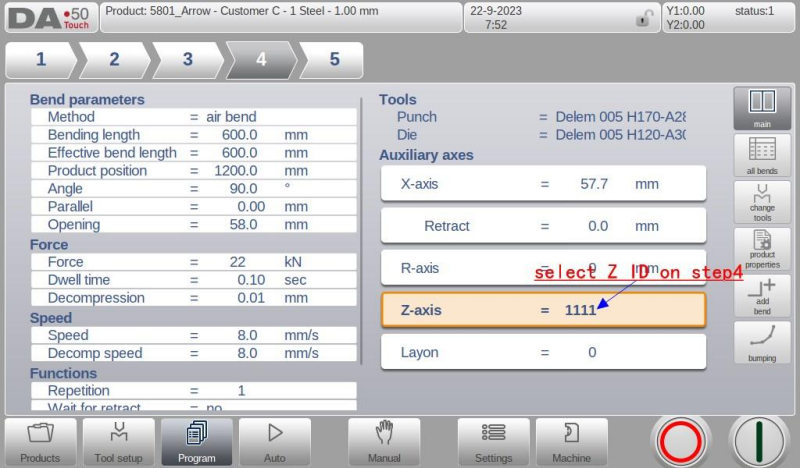Screen dimensions: 800x468
Task: Open the change tools function
Action: pos(762,202)
